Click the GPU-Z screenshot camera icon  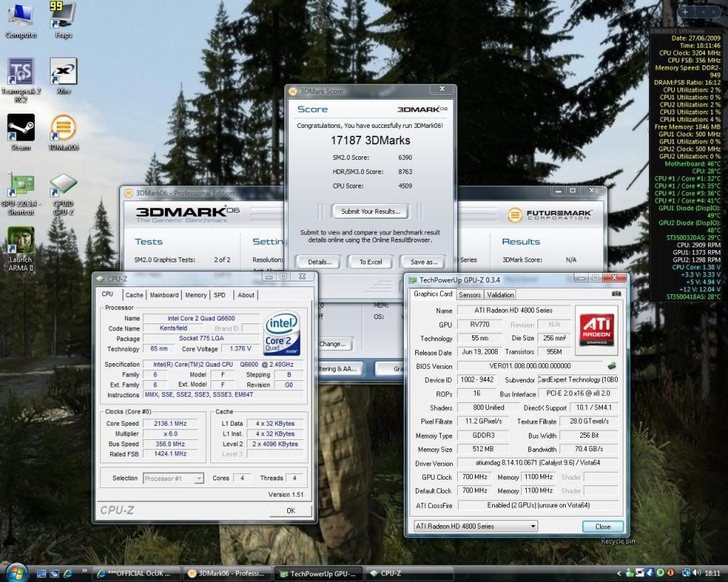click(616, 293)
